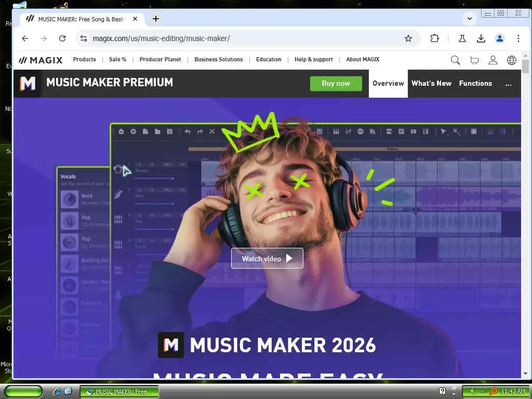
Task: Open a new tab with the plus button
Action: point(156,19)
